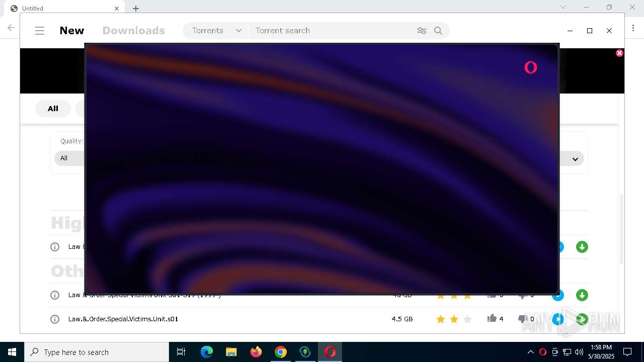Image resolution: width=644 pixels, height=362 pixels.
Task: Thumbs down the s01 torrent row
Action: point(523,319)
